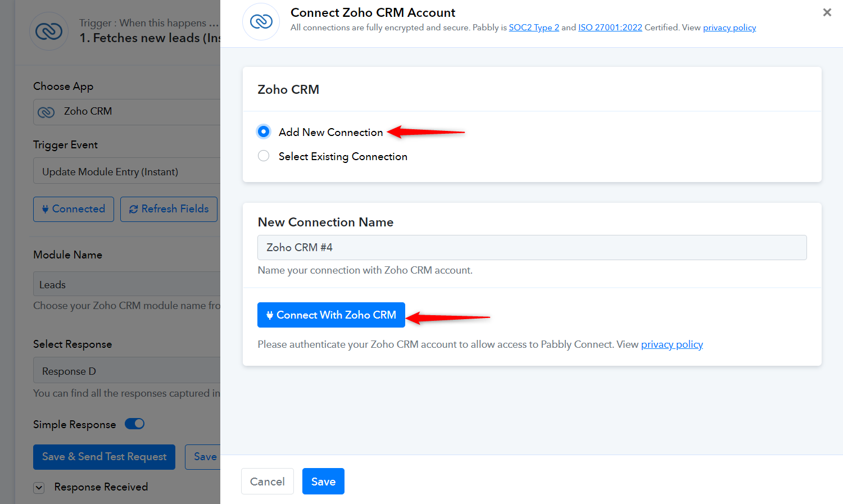
Task: Click the Zoho CRM logo in dialog header
Action: point(261,22)
